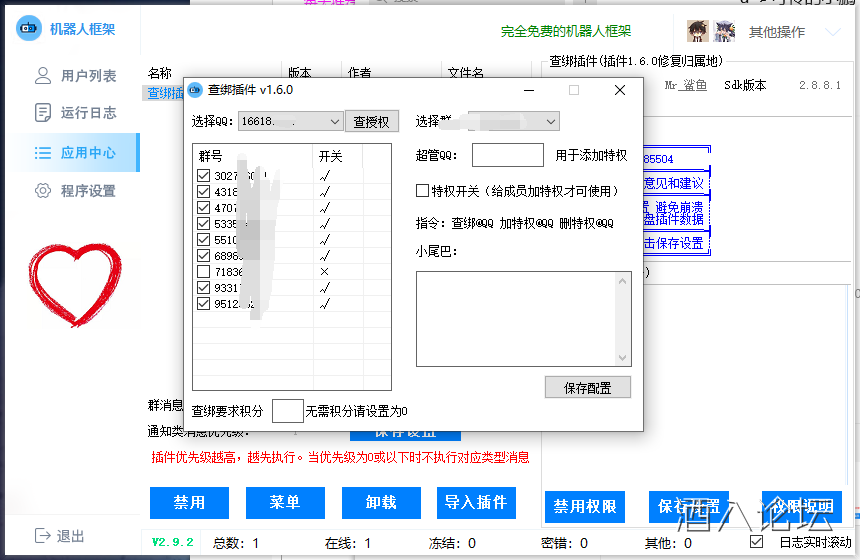Expand the 其他操作 chevron menu
This screenshot has height=560, width=860.
833,32
